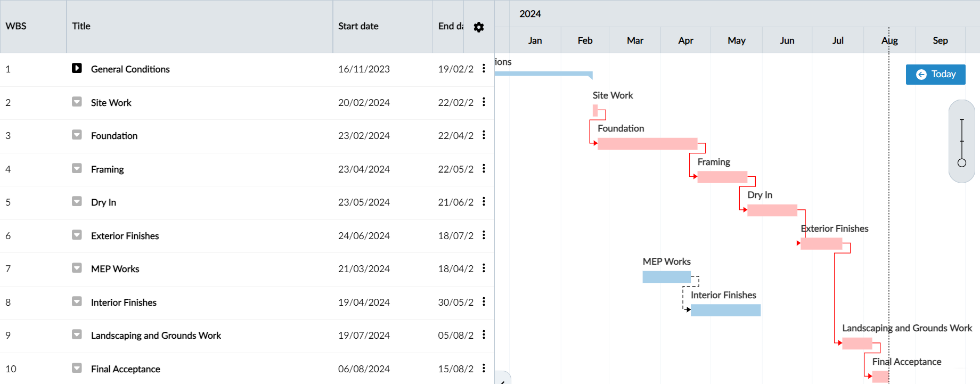The width and height of the screenshot is (980, 384).
Task: Open three-dot menu for Site Work row
Action: [484, 102]
